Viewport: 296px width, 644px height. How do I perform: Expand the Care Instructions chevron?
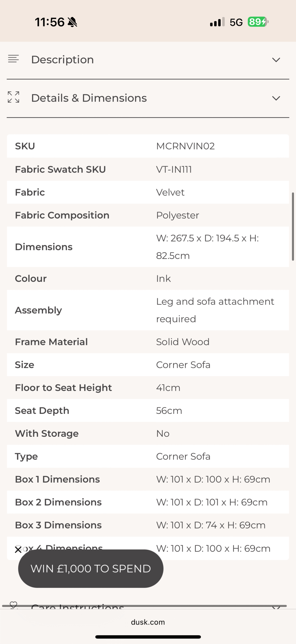(276, 607)
